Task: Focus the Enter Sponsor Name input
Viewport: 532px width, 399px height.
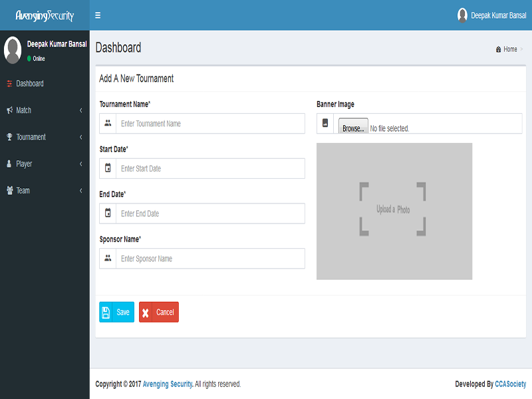Action: pyautogui.click(x=210, y=259)
